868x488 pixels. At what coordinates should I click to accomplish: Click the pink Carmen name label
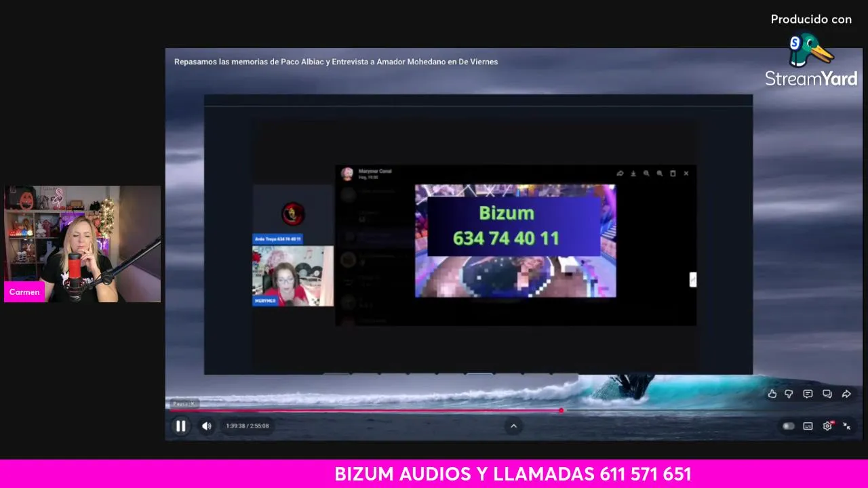(x=24, y=292)
